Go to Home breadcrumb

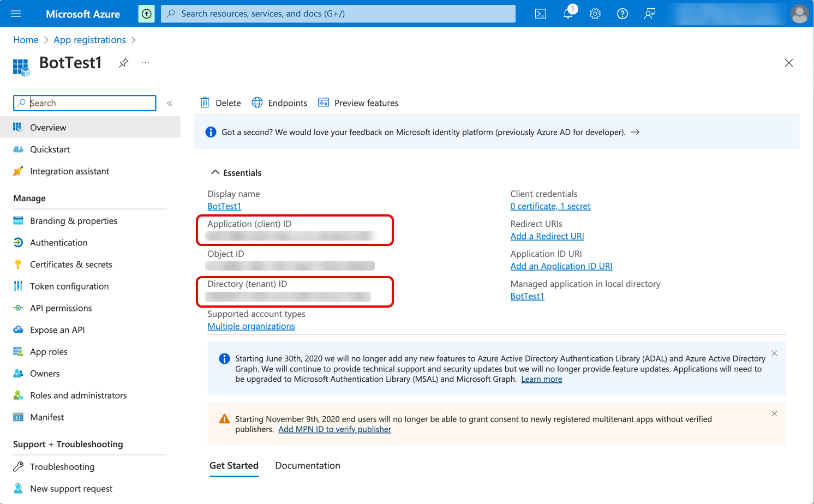(26, 40)
